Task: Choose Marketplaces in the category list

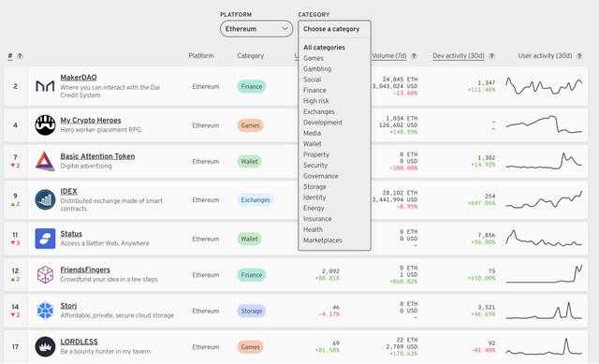Action: click(x=322, y=240)
